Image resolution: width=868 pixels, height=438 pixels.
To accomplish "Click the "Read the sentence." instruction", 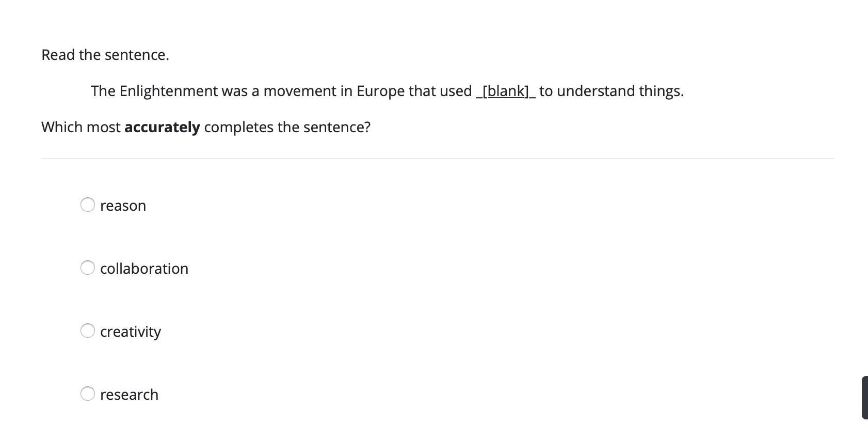I will tap(105, 55).
